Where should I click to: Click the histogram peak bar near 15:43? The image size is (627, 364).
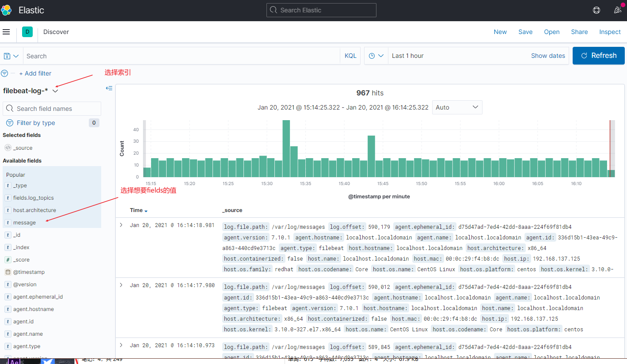[371, 156]
